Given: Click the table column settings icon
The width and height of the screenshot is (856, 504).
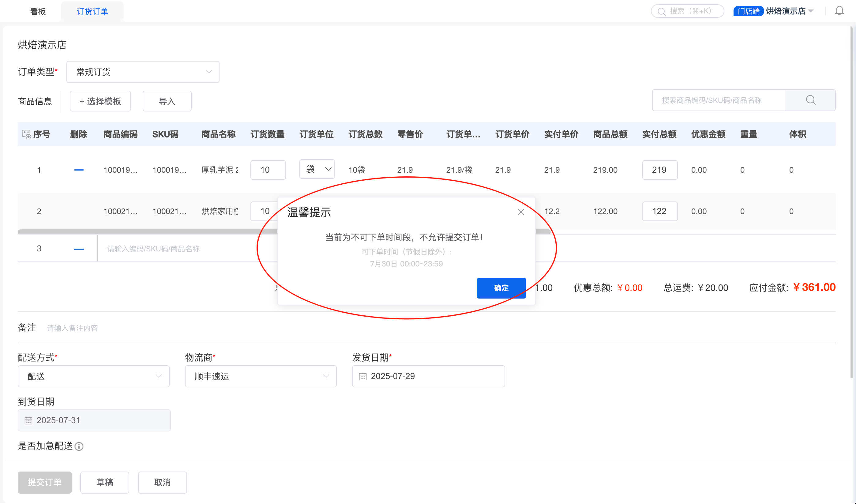Looking at the screenshot, I should coord(26,134).
